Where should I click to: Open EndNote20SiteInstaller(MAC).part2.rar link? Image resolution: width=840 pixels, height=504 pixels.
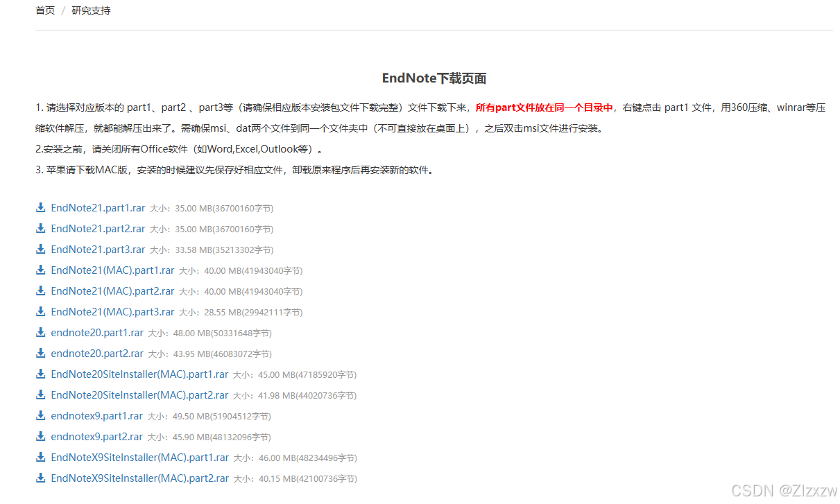139,395
